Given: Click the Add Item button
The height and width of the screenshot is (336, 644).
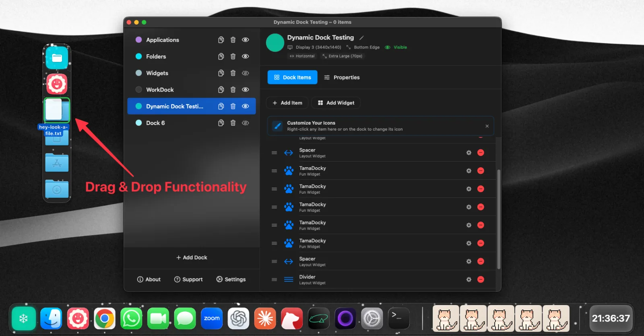Looking at the screenshot, I should (x=287, y=103).
